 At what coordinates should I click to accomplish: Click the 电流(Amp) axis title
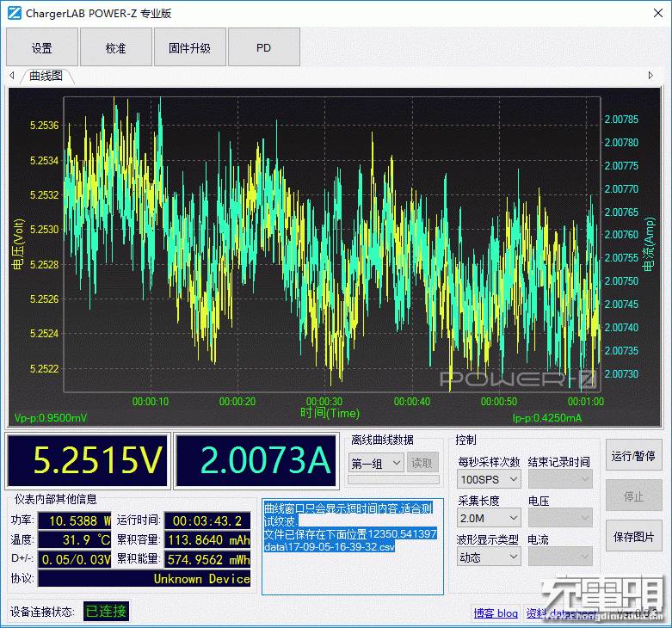650,243
